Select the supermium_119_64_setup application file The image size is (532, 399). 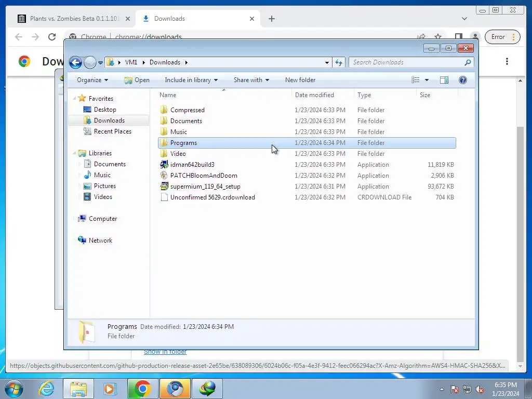click(x=205, y=187)
